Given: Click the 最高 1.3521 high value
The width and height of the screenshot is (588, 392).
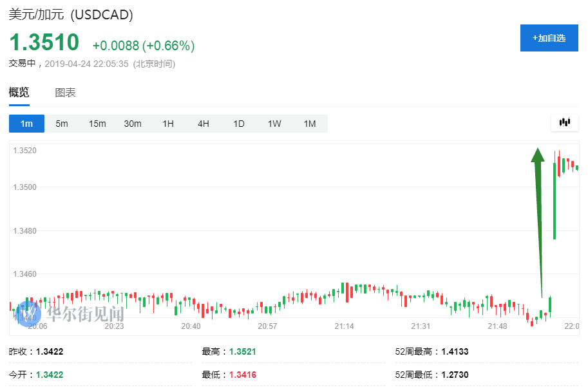Looking at the screenshot, I should [x=242, y=352].
